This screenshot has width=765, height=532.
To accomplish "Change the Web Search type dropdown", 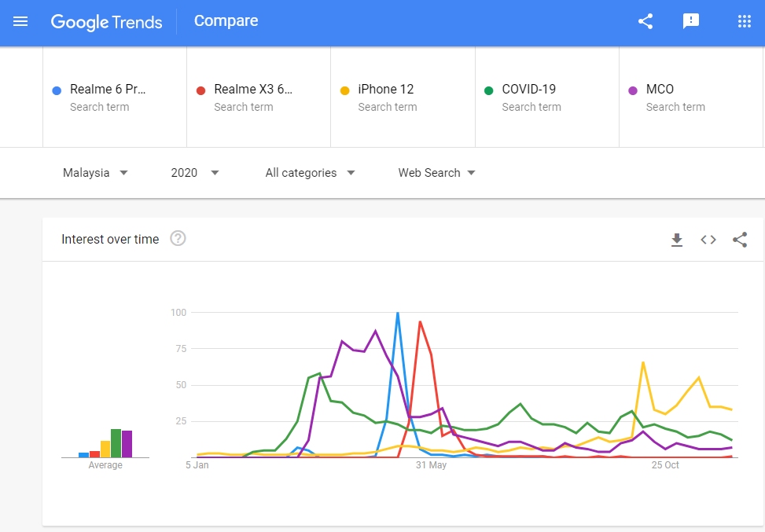I will 437,173.
